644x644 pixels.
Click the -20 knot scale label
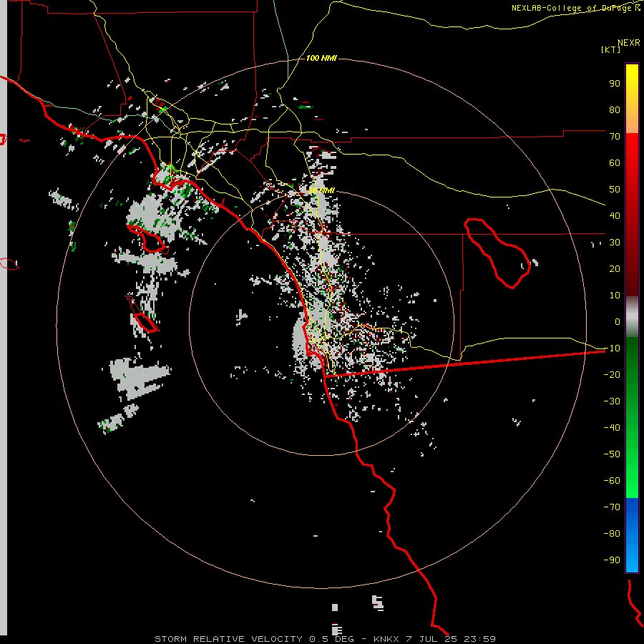[x=612, y=374]
